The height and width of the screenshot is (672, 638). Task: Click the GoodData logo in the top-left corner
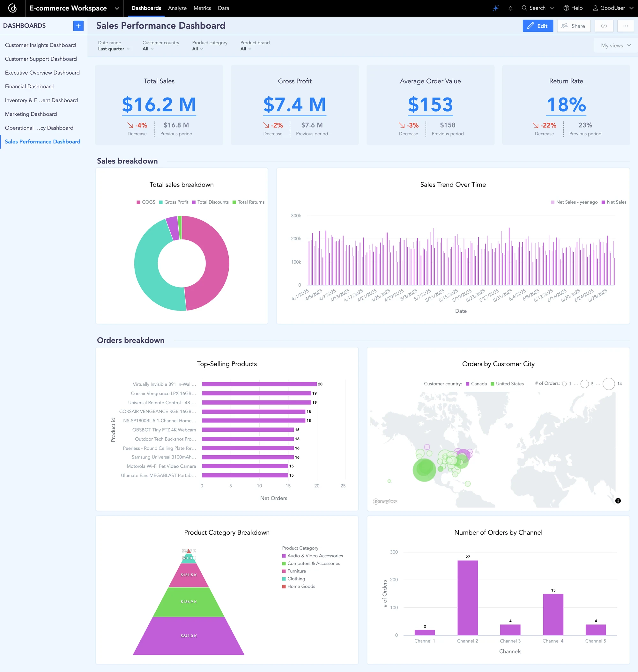(x=12, y=8)
